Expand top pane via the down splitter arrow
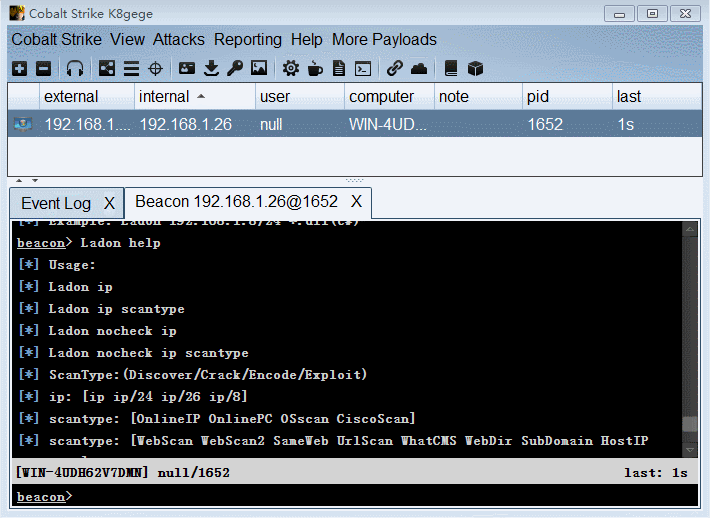Viewport: 710px width, 518px height. click(x=35, y=180)
